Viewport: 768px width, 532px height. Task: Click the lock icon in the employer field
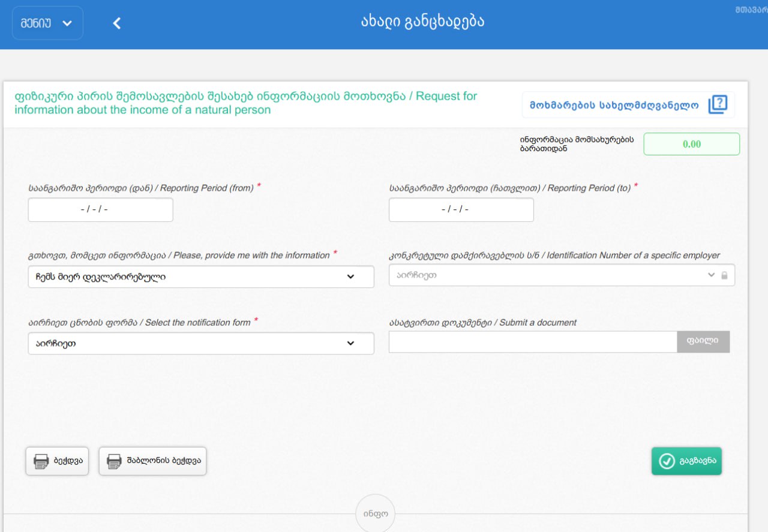(724, 275)
